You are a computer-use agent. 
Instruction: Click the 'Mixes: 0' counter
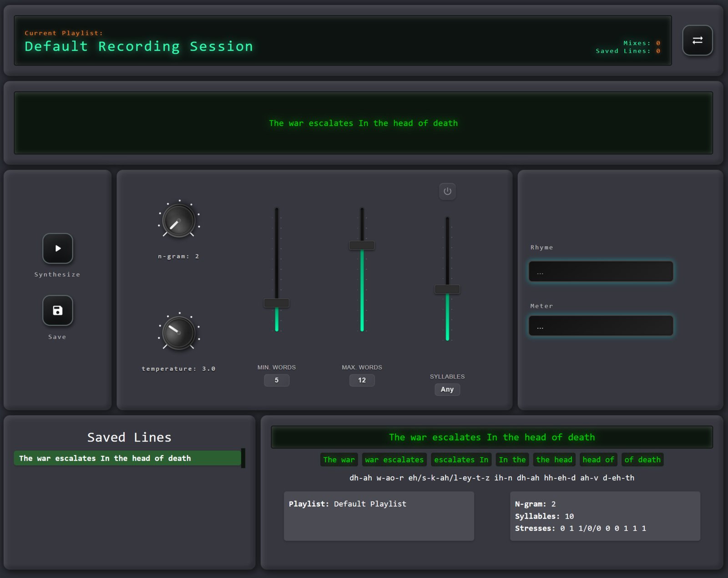coord(642,43)
